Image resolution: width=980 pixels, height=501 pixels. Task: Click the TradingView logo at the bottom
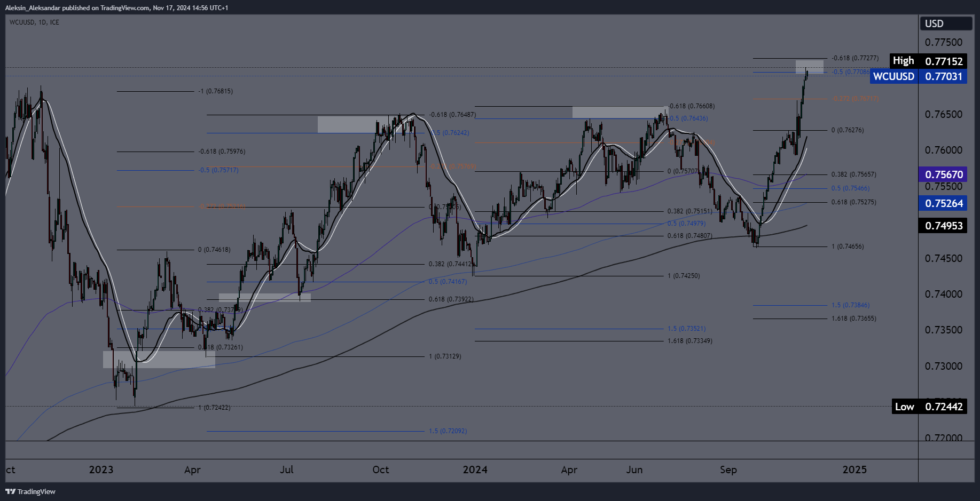[x=30, y=491]
